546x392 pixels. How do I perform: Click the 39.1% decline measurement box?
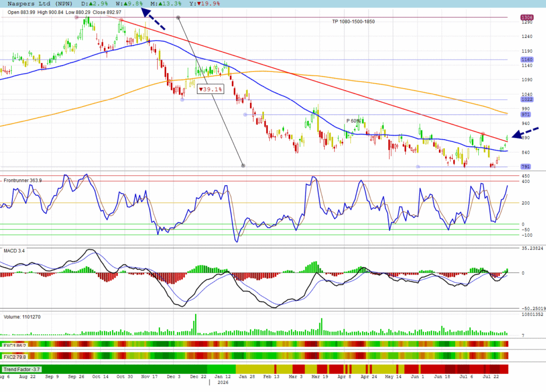click(210, 89)
